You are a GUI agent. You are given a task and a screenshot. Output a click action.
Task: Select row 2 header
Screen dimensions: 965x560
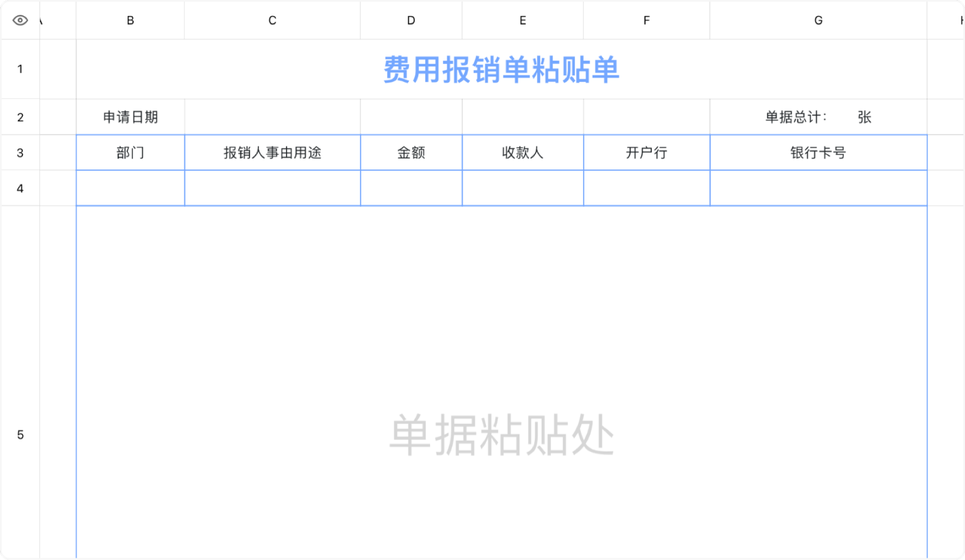[x=20, y=117]
